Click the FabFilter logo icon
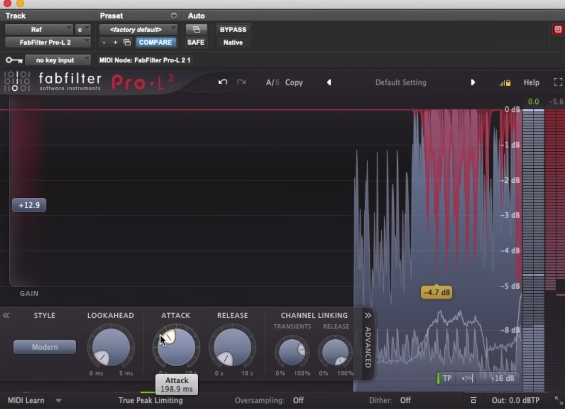This screenshot has width=565, height=409. click(x=17, y=81)
